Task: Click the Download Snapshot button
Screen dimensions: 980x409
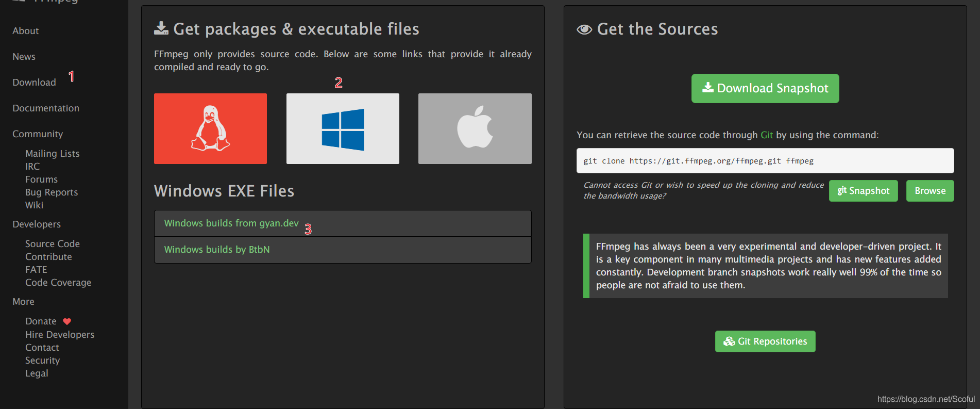Action: pyautogui.click(x=765, y=88)
